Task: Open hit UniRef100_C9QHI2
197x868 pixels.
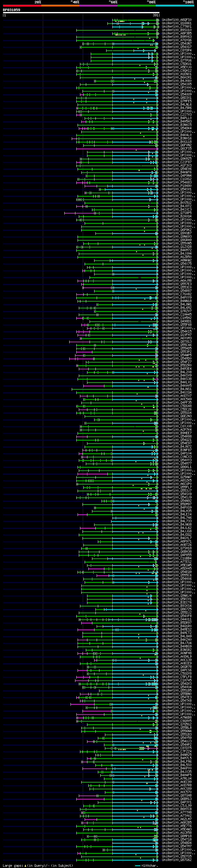Action: (x=177, y=71)
